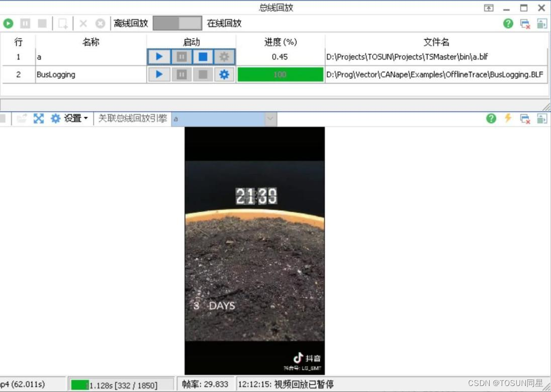Select the BusLogging name cell
This screenshot has width=551, height=392.
coord(90,74)
